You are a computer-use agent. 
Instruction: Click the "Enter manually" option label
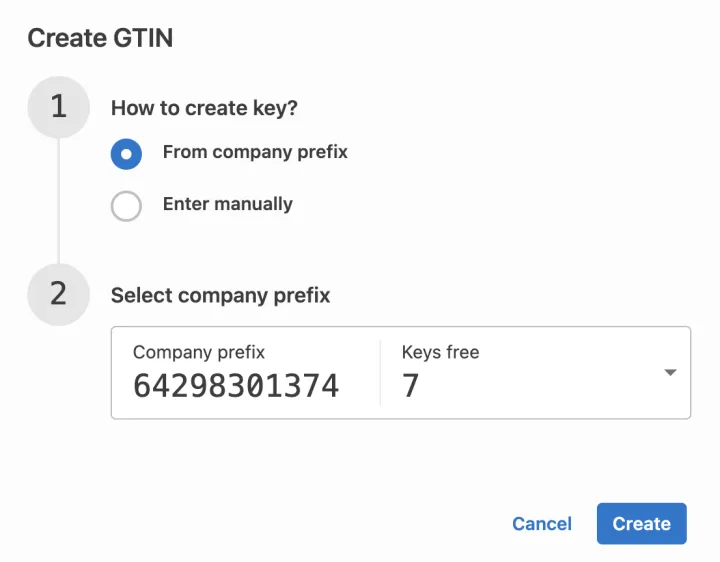pos(227,204)
